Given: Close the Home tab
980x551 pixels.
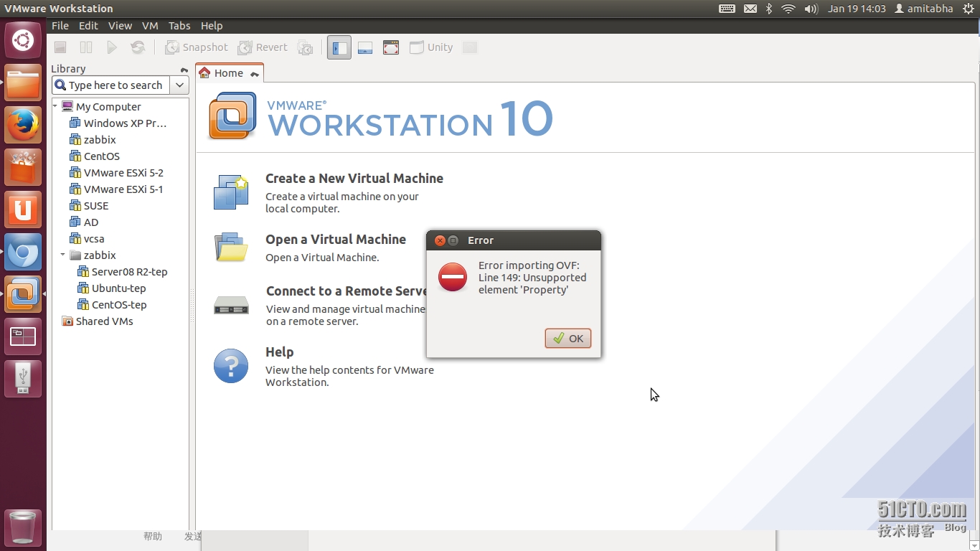Looking at the screenshot, I should click(x=255, y=74).
